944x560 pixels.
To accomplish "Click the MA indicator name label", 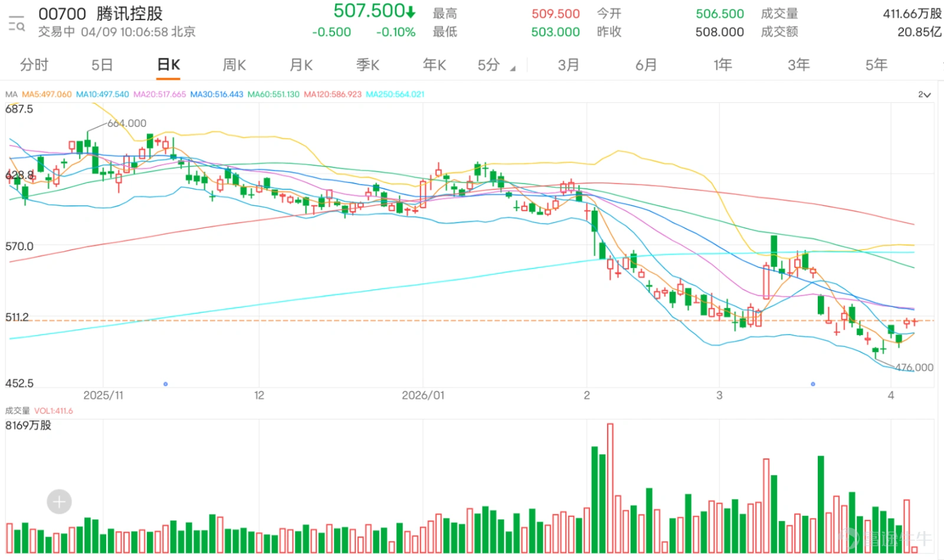I will [x=11, y=94].
